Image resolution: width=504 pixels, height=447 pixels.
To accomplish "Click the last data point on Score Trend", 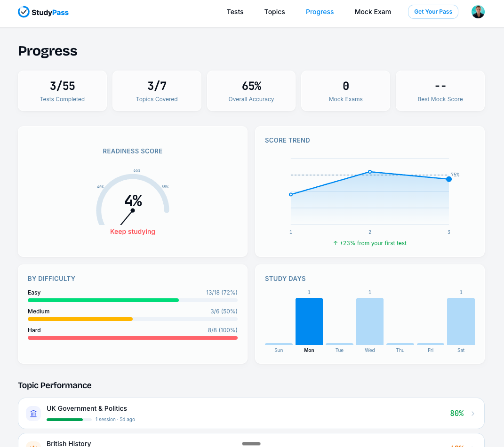I will pyautogui.click(x=448, y=179).
